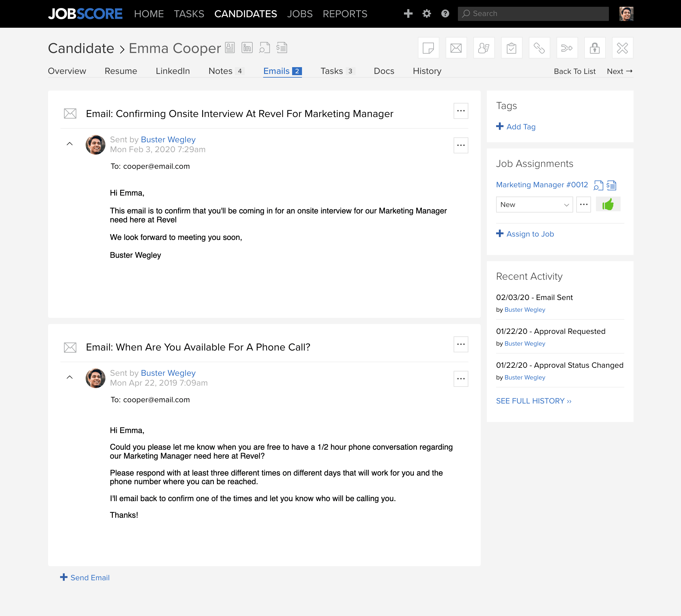Open more options for Phone Call email header

[461, 344]
